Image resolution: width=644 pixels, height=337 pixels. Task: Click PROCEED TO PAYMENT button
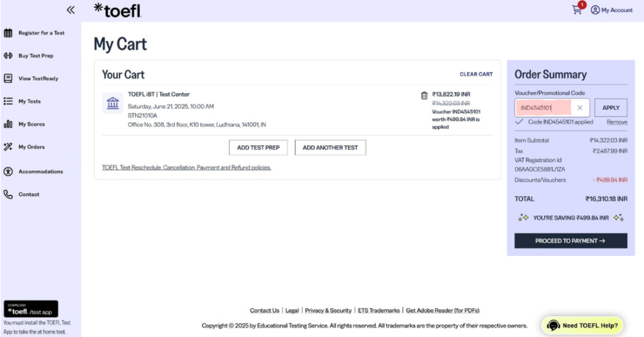[571, 241]
